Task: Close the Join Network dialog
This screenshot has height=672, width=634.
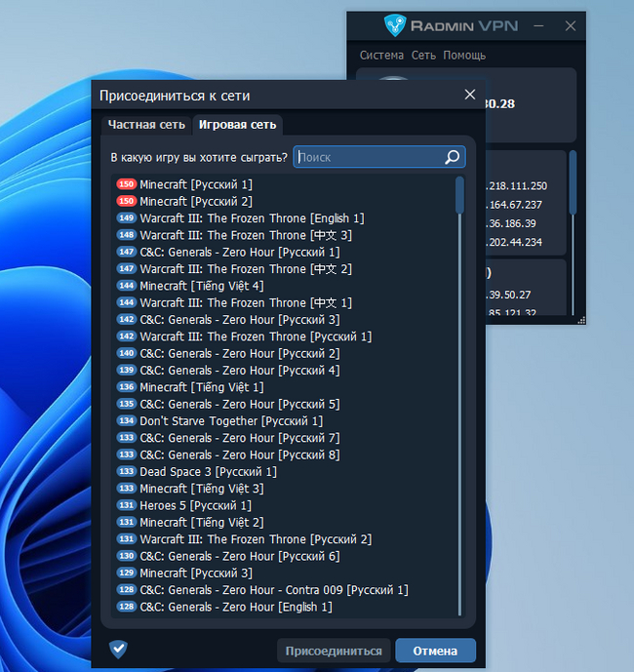Action: point(469,95)
